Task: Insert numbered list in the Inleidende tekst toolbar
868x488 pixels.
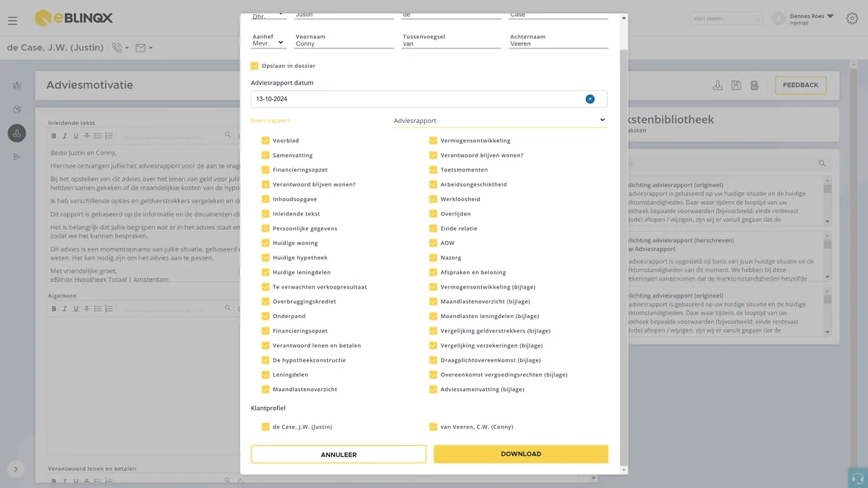Action: [109, 136]
